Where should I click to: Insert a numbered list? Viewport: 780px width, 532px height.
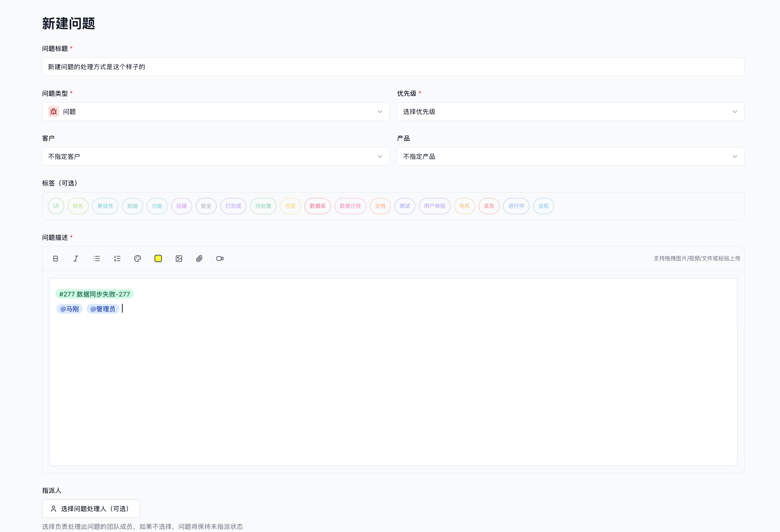pyautogui.click(x=117, y=259)
